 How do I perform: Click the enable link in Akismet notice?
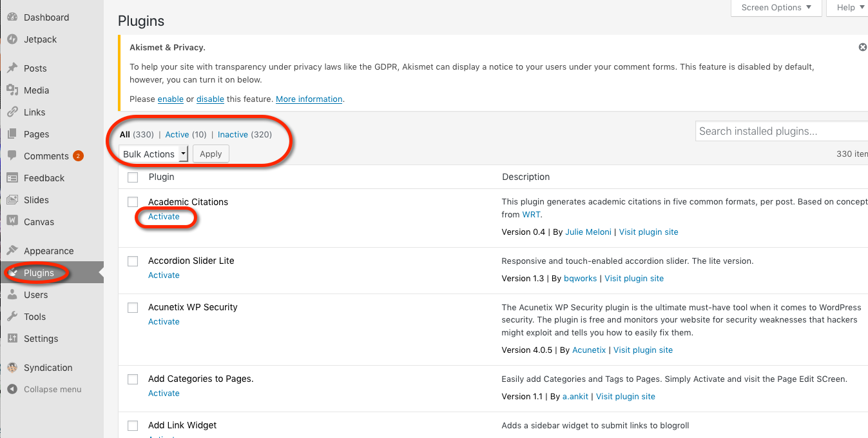tap(171, 99)
